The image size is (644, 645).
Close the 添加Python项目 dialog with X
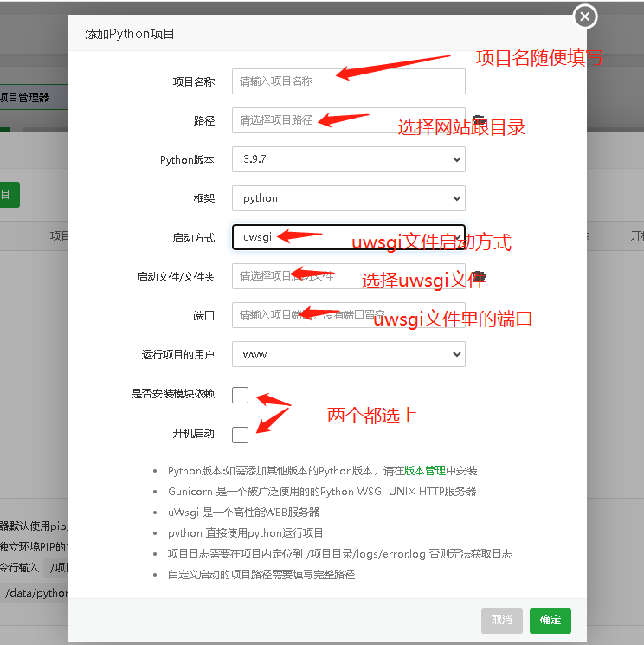tap(586, 16)
